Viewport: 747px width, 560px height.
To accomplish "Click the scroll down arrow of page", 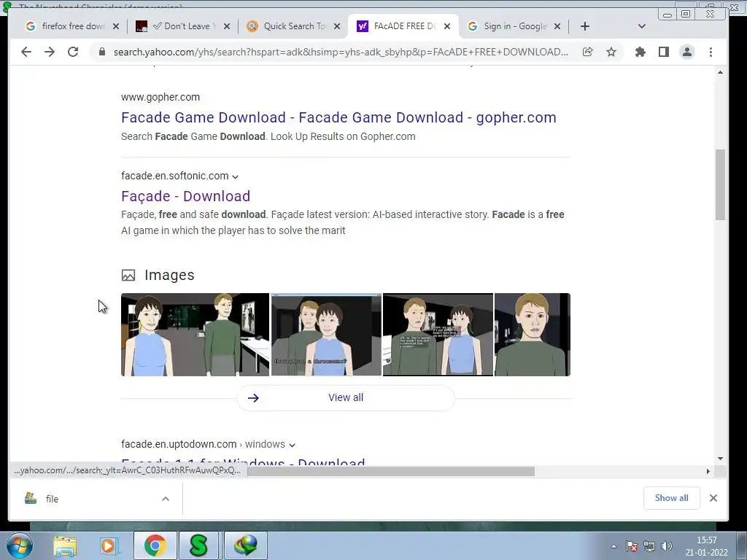I will 720,459.
